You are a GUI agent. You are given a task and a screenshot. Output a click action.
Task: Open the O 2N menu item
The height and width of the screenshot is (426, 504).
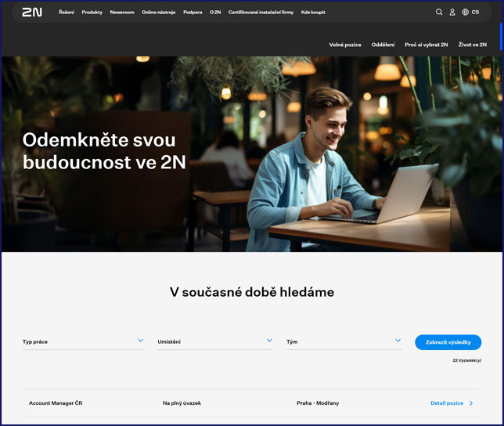coord(215,13)
